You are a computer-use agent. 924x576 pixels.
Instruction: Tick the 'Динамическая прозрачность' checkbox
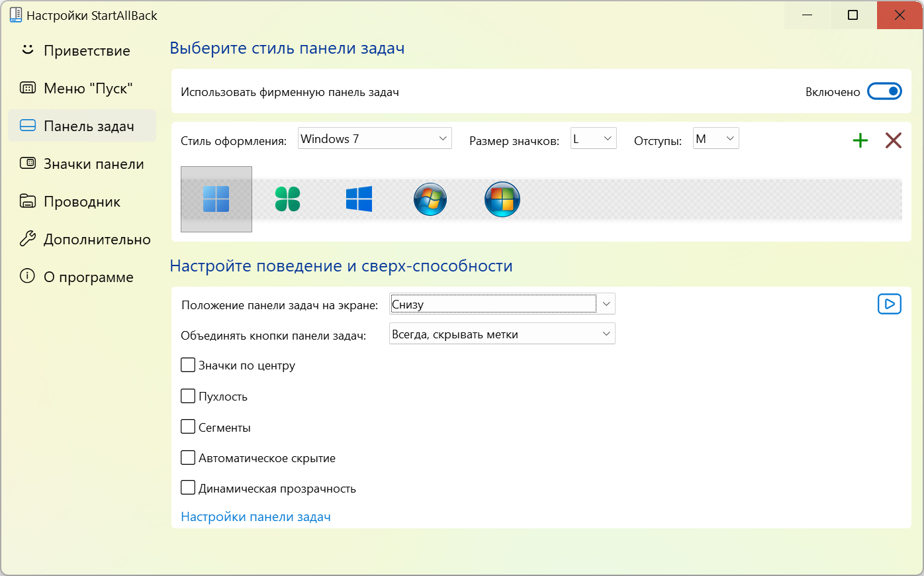click(189, 488)
